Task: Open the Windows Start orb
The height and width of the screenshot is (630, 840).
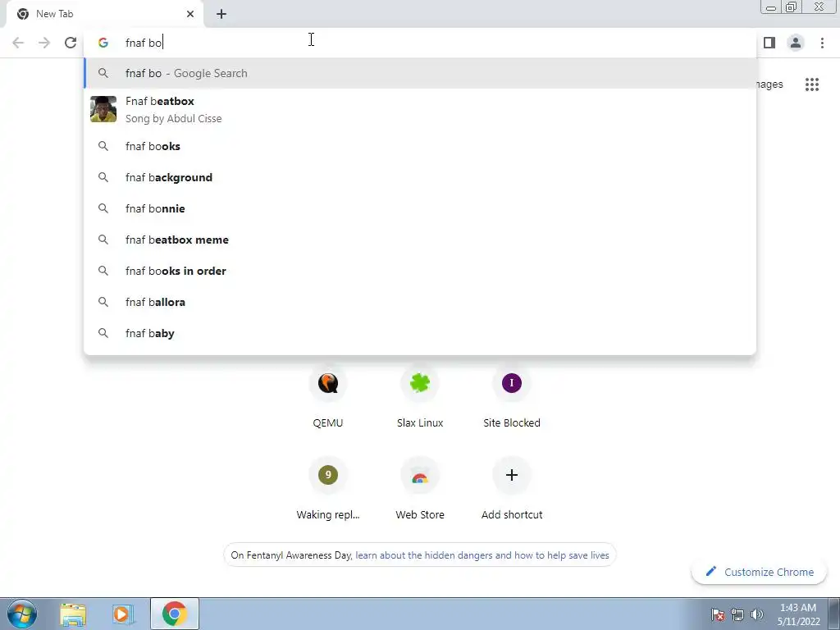Action: pyautogui.click(x=22, y=614)
